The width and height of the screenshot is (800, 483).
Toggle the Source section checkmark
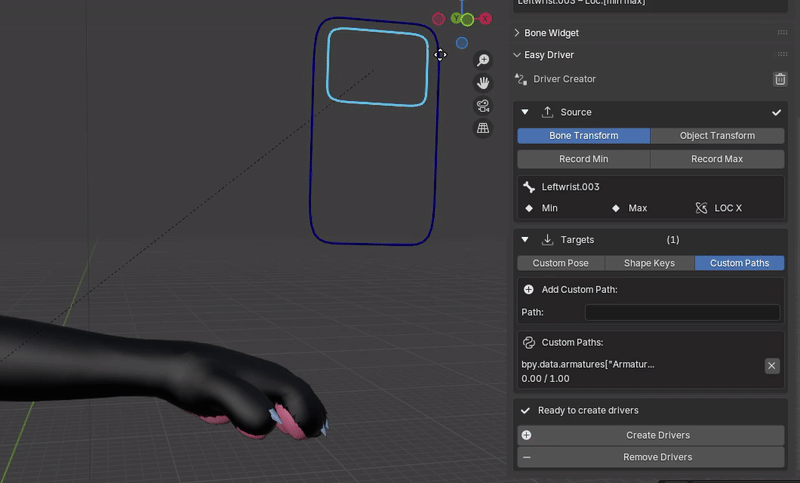click(777, 112)
